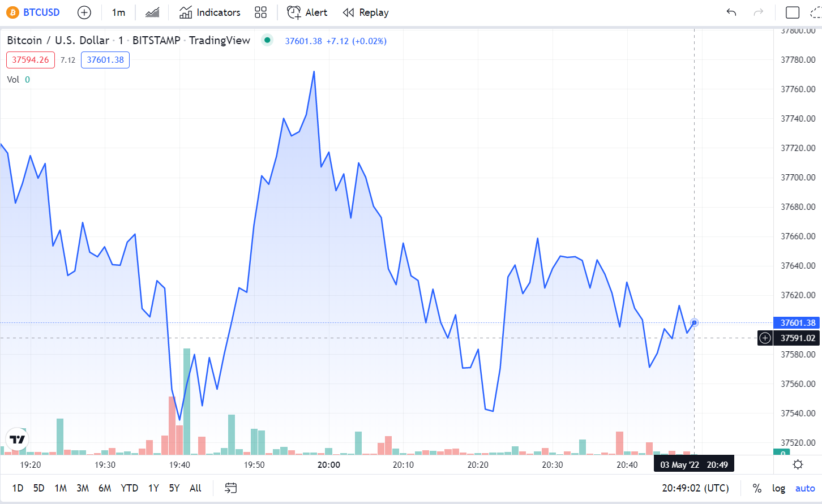The image size is (822, 504).
Task: Open the timezone clock 20:49:02 (UTC)
Action: (x=696, y=488)
